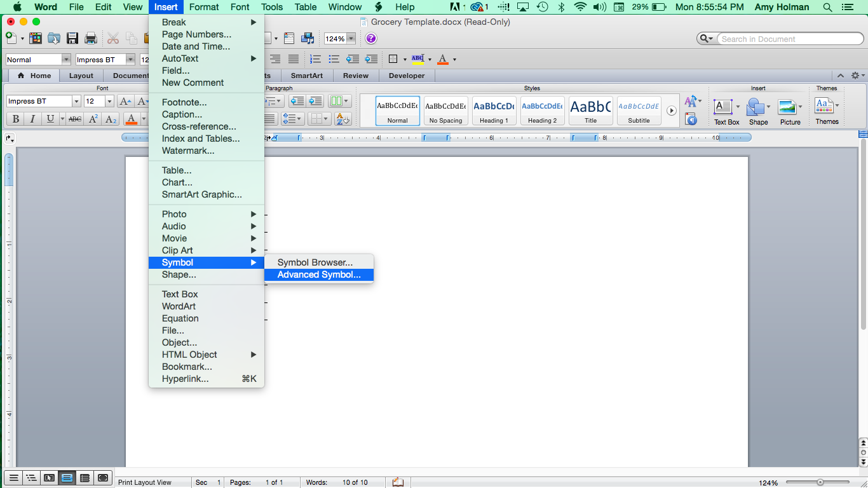Apply the Heading 1 style
Screen dimensions: 868x488
click(494, 111)
